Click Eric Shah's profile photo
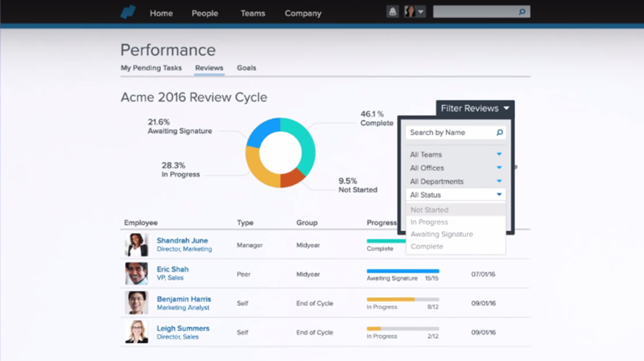This screenshot has width=644, height=361. 136,273
